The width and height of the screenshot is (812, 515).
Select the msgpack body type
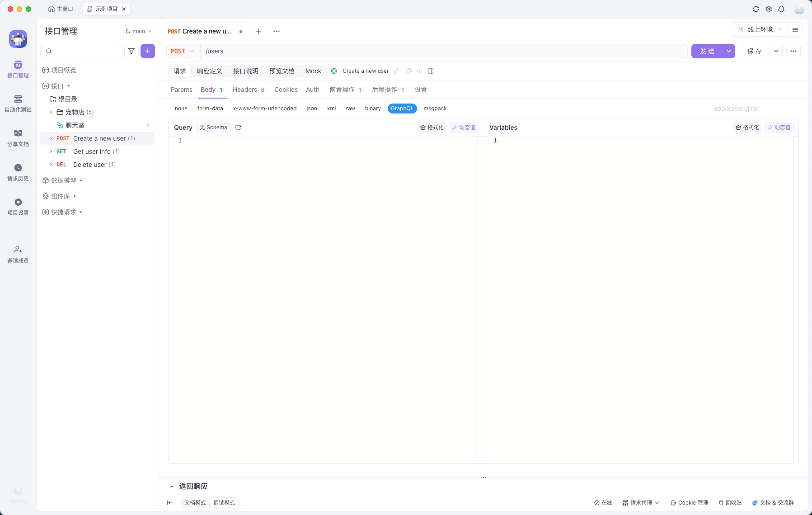tap(435, 109)
